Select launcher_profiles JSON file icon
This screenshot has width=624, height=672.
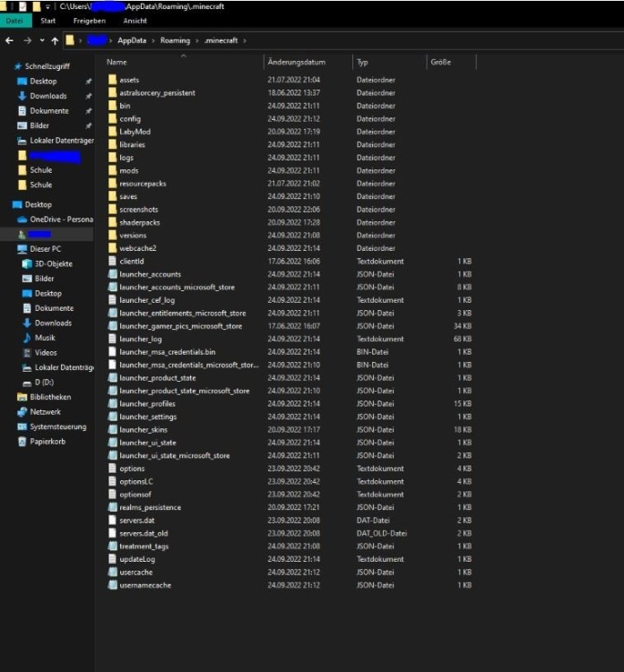112,404
